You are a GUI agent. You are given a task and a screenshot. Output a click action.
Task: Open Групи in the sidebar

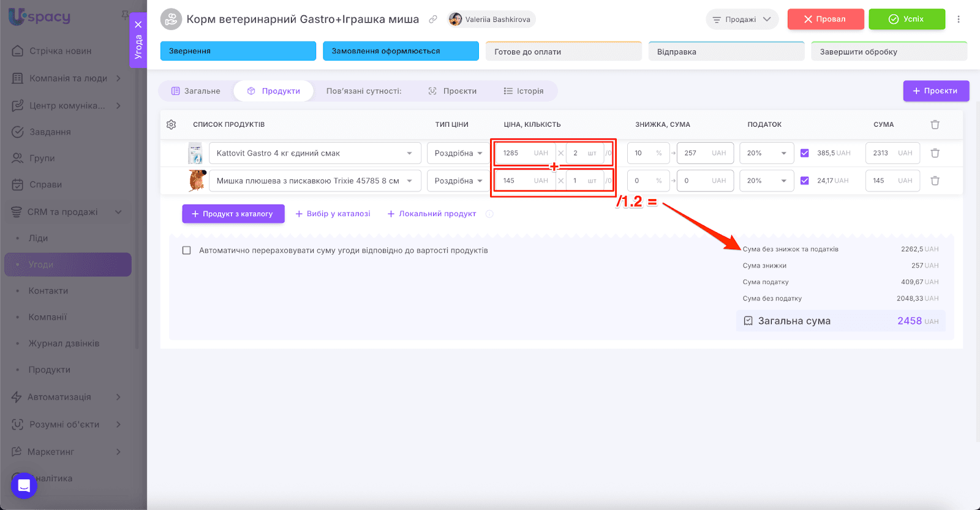(42, 158)
